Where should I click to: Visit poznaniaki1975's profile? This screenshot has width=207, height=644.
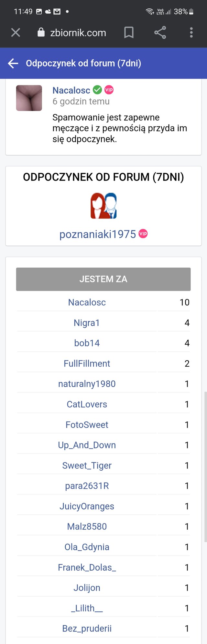coord(98,234)
